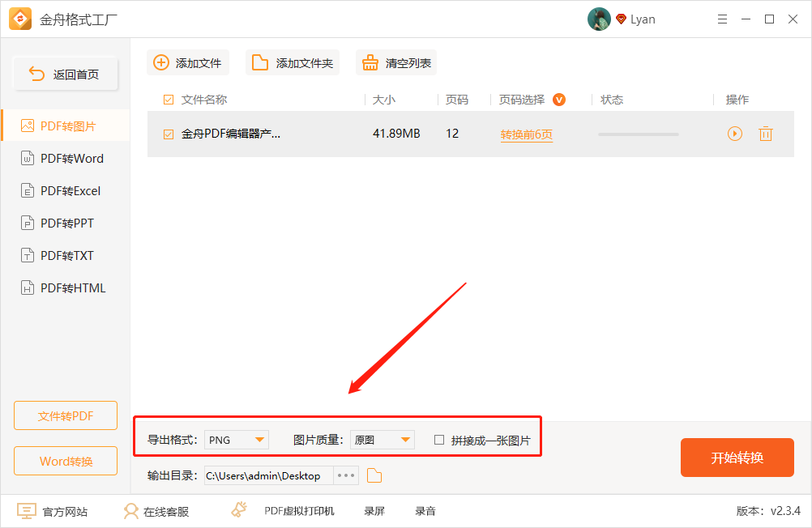Select the PDF转图片 tab
812x528 pixels.
tap(66, 126)
